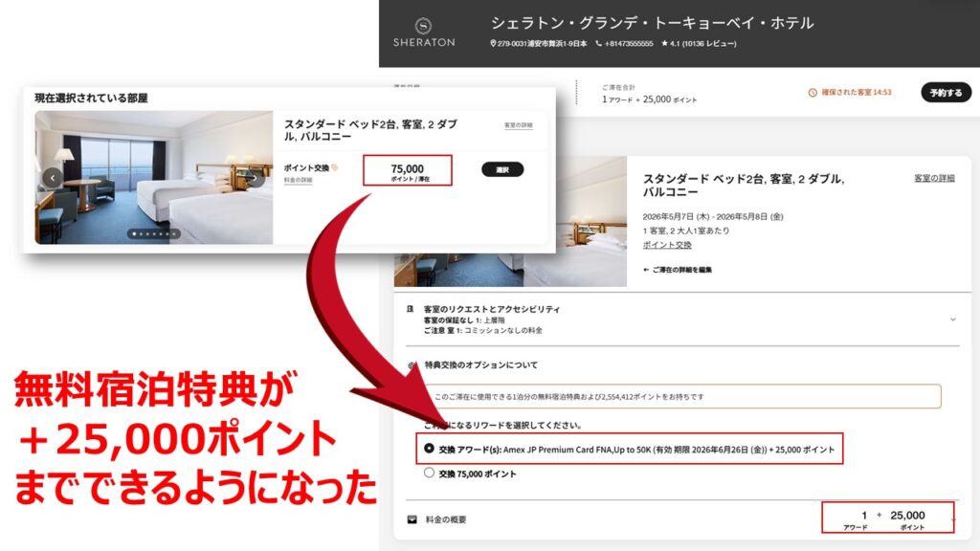The width and height of the screenshot is (980, 551).
Task: Click the Sheraton logo in the header
Action: 423,32
